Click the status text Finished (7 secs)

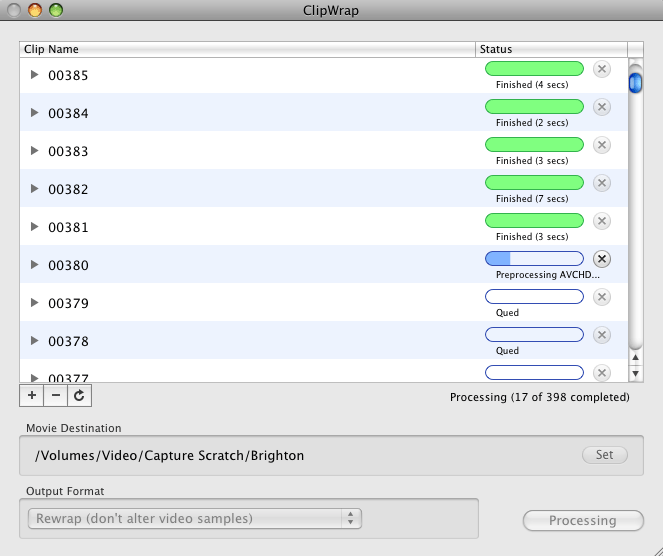532,199
